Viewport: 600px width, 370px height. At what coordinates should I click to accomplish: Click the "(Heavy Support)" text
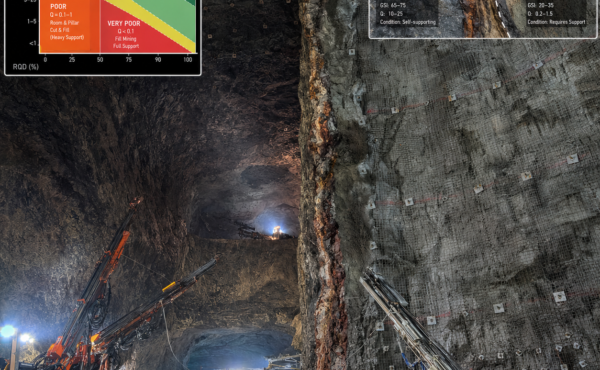(x=67, y=37)
